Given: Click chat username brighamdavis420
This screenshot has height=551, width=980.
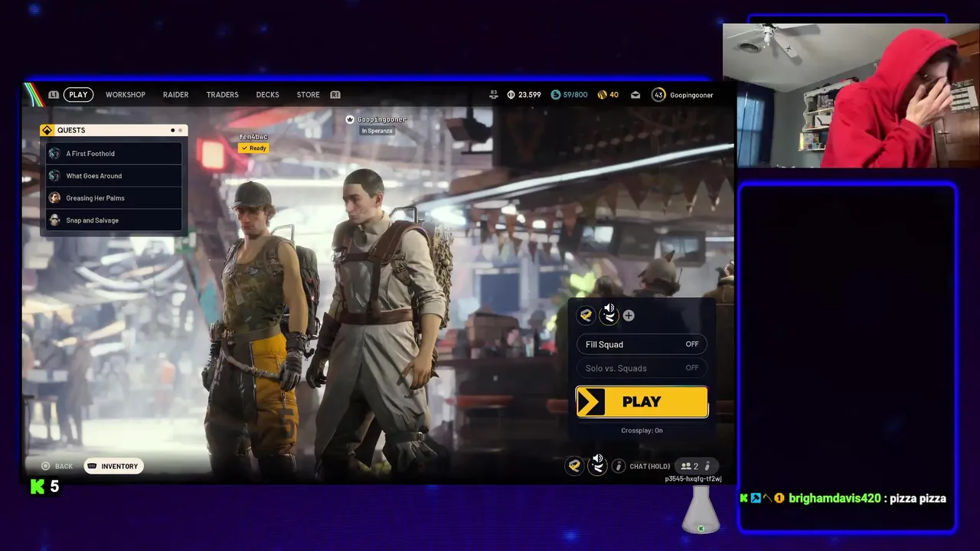Looking at the screenshot, I should pyautogui.click(x=834, y=498).
